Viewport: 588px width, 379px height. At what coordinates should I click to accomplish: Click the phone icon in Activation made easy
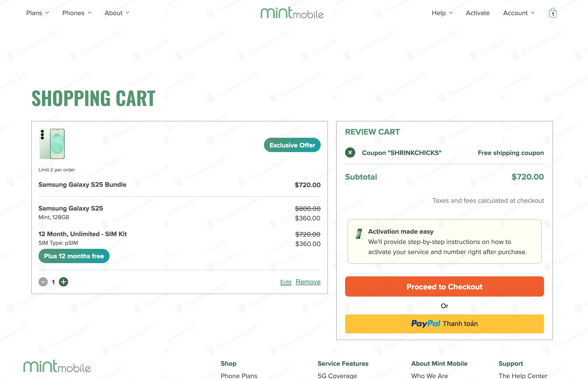(x=359, y=233)
